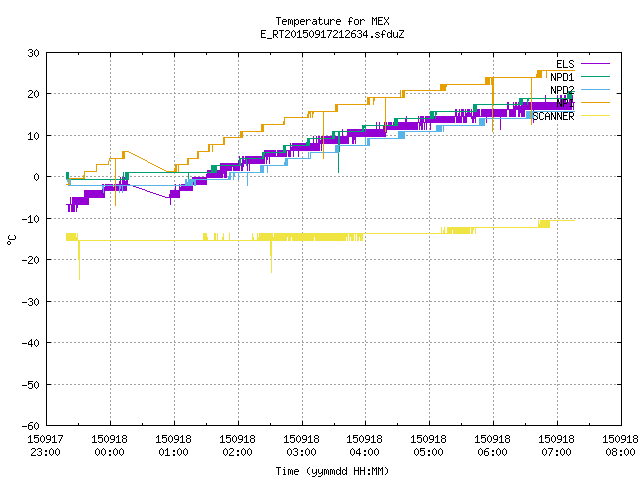Image resolution: width=640 pixels, height=480 pixels.
Task: Click the °C axis unit label
Action: (x=12, y=240)
